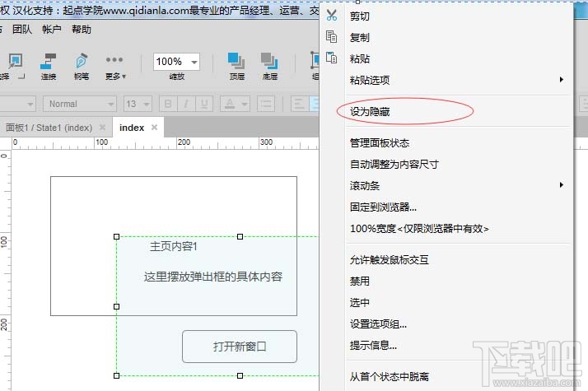Align text left icon

coord(299,104)
